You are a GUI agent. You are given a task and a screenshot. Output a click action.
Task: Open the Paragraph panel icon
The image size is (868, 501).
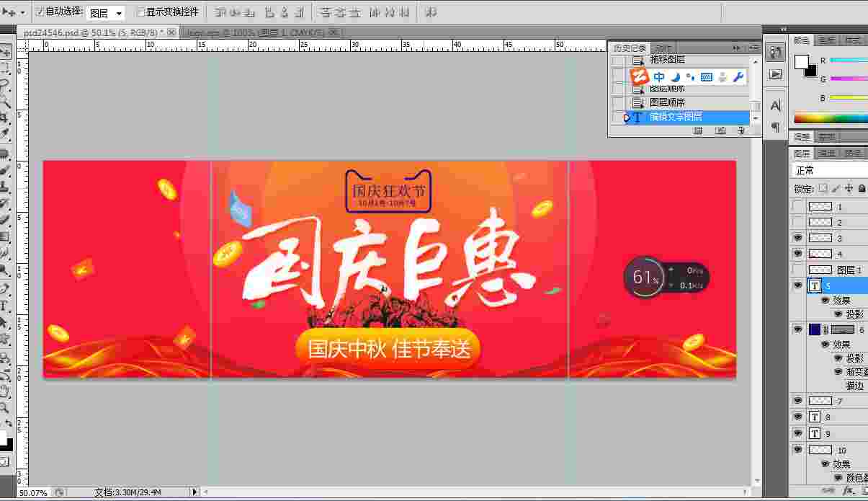click(775, 128)
